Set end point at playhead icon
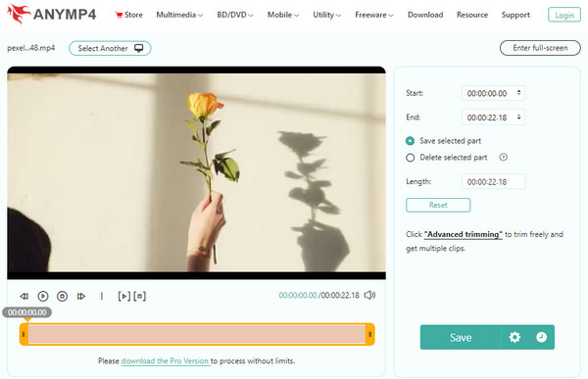 140,296
